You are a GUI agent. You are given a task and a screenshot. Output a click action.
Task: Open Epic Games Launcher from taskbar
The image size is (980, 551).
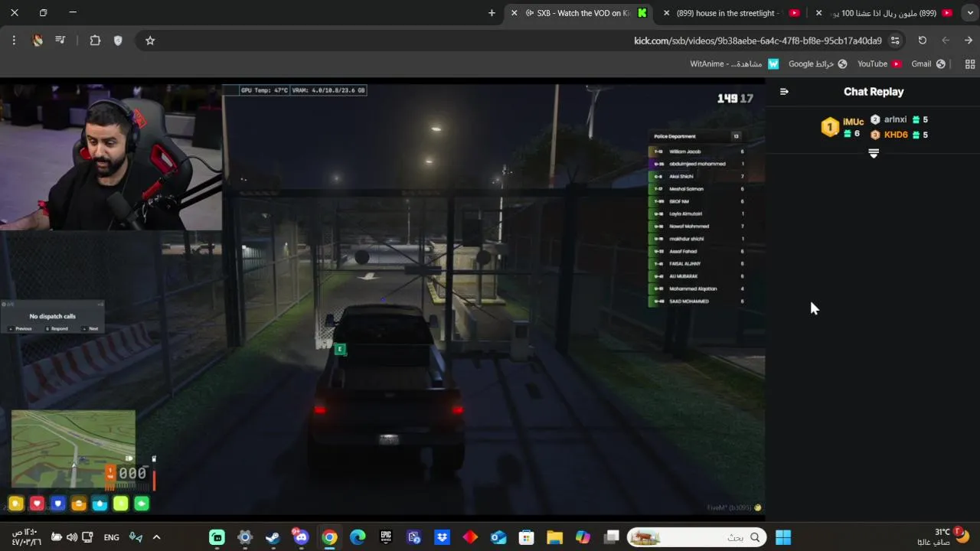point(386,537)
